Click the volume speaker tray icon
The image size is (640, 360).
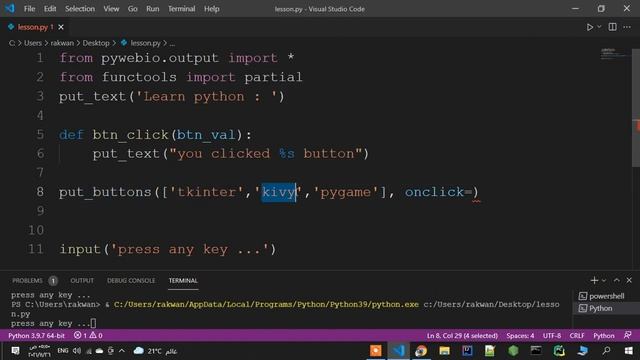point(77,351)
